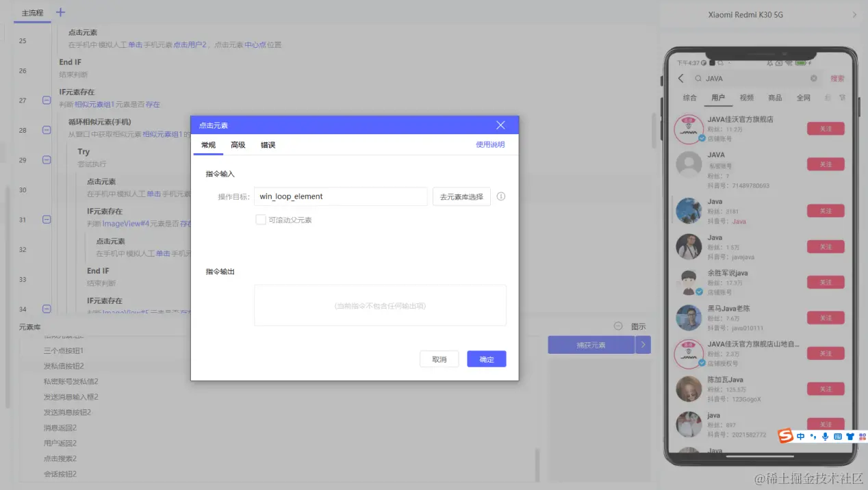
Task: Collapse the Try block at line 29
Action: tap(47, 160)
